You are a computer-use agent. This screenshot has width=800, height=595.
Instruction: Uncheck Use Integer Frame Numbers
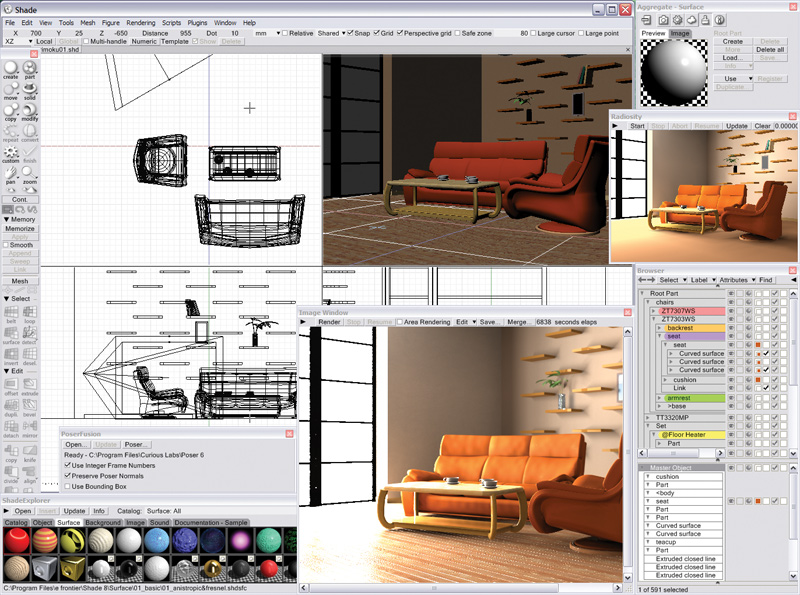point(67,465)
